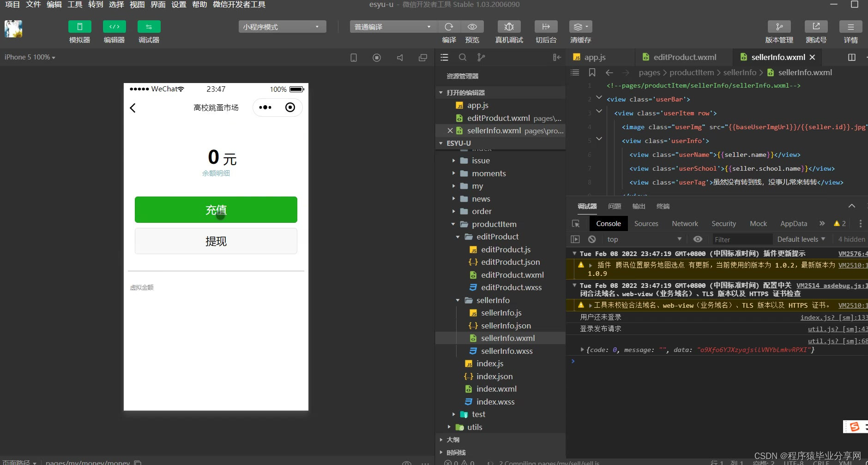Open the 普通编译 compile mode dropdown
The image size is (868, 465).
pyautogui.click(x=393, y=27)
